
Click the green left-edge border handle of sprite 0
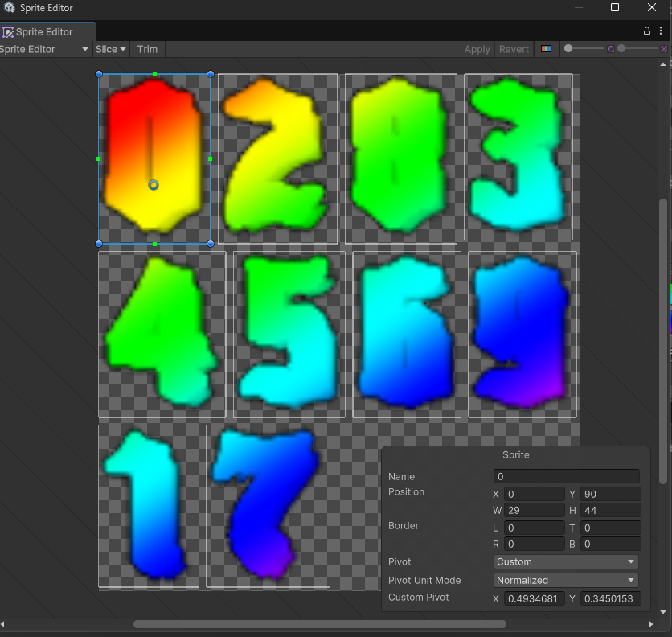(x=99, y=158)
